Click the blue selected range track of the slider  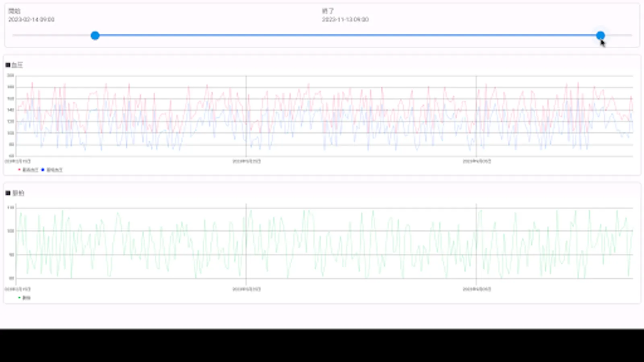[x=347, y=35]
